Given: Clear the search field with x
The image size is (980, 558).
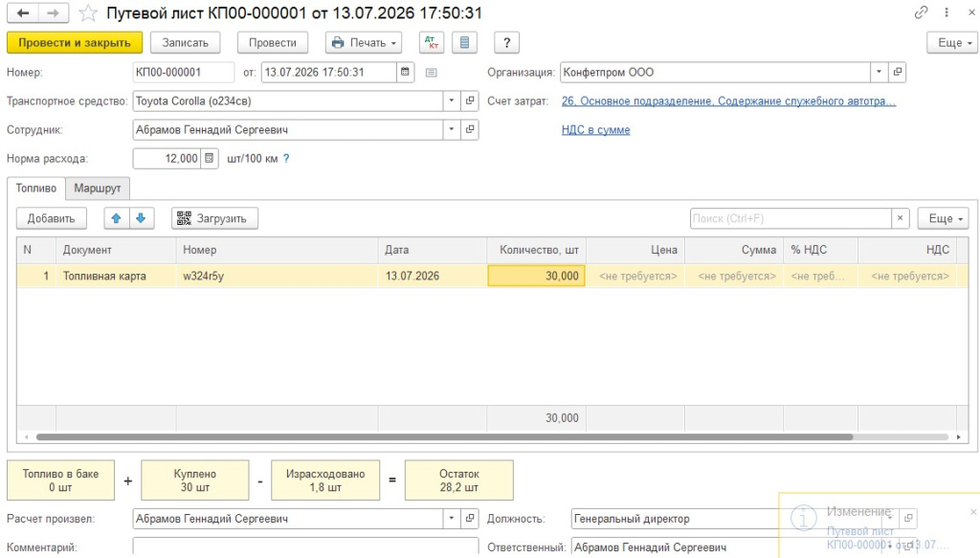Looking at the screenshot, I should [900, 218].
